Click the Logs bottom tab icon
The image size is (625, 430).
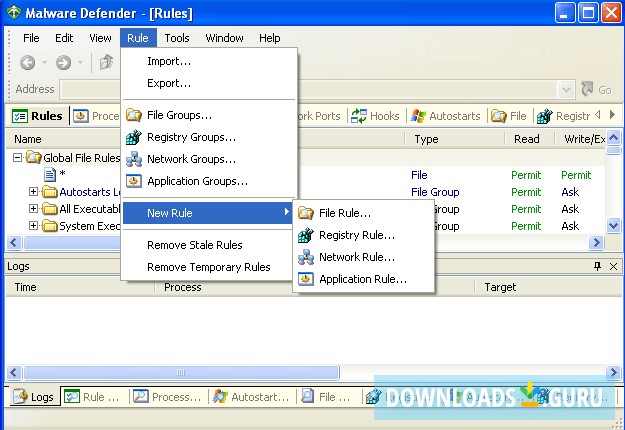click(20, 397)
